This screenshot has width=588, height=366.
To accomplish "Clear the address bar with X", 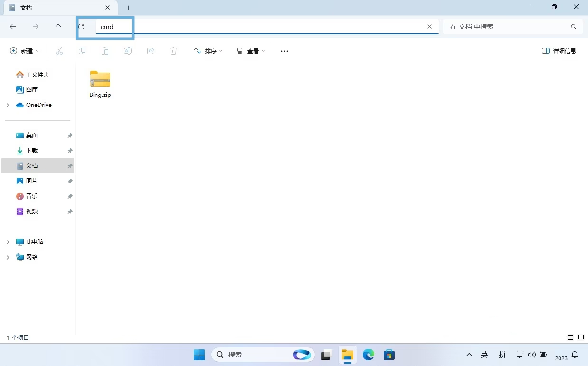I will pyautogui.click(x=429, y=27).
